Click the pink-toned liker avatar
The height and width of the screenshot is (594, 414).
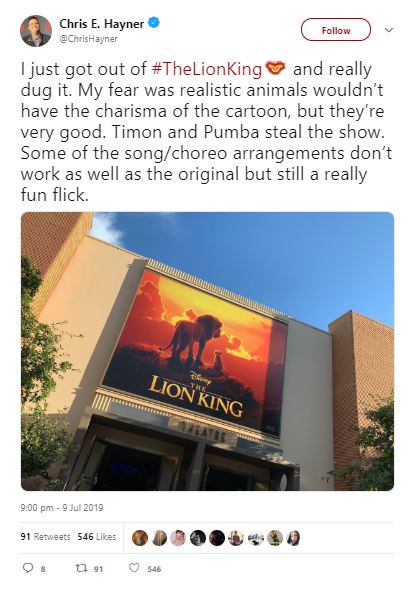pos(178,538)
